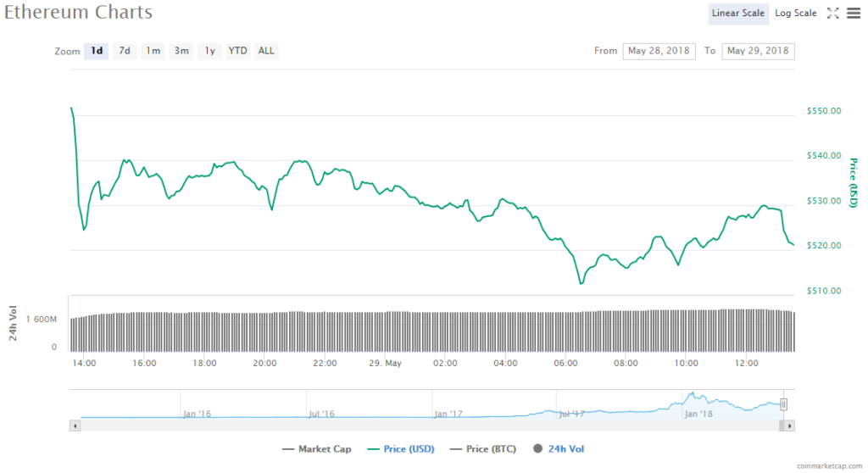Toggle Price (USD) series in legend
Screen dimensions: 868x473
(401, 449)
